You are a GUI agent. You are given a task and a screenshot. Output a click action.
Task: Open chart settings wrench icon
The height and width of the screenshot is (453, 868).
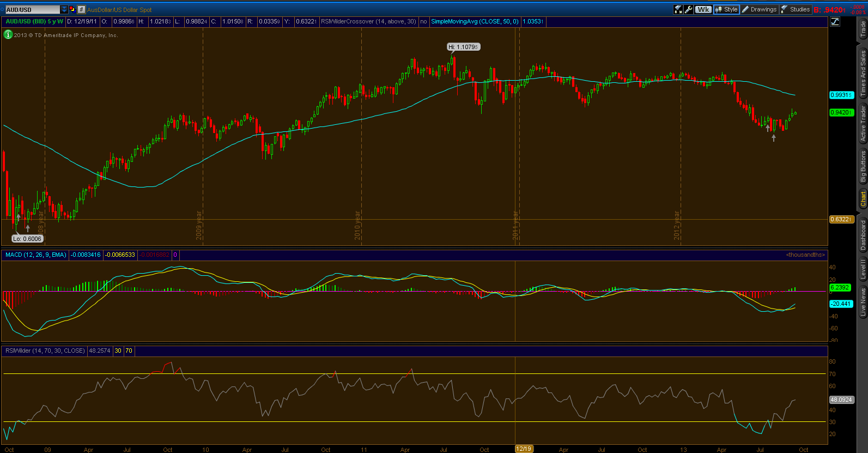click(x=689, y=9)
